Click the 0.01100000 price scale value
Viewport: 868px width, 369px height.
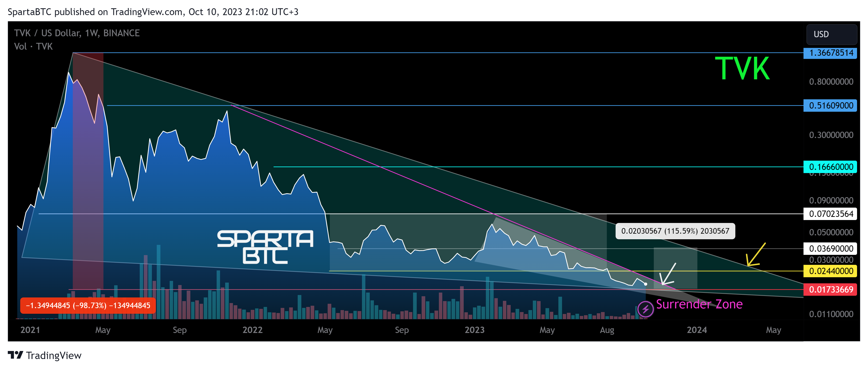coord(831,314)
